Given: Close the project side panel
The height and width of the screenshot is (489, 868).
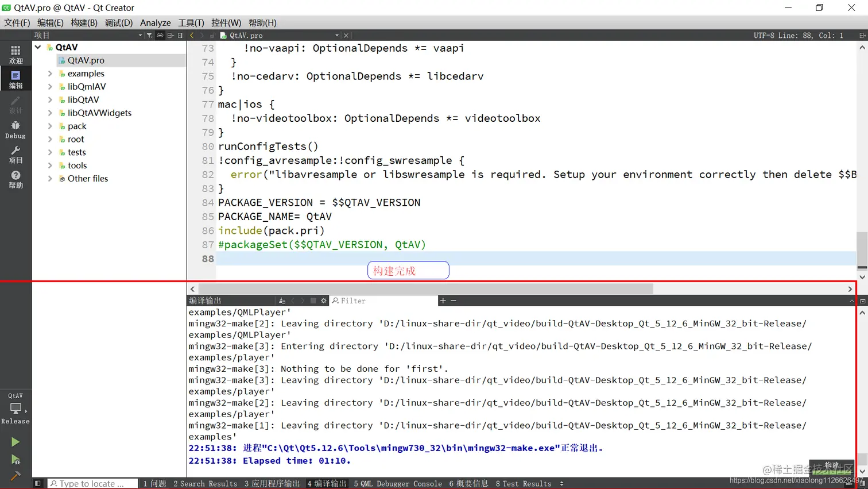Looking at the screenshot, I should coord(180,36).
